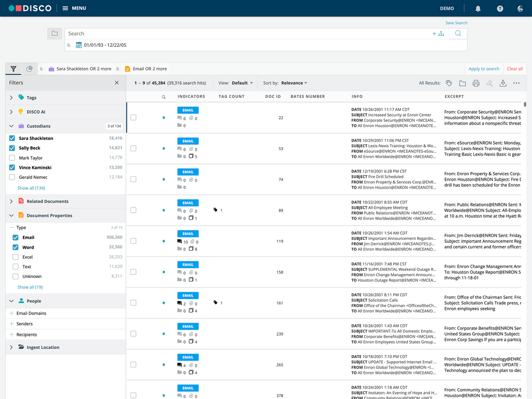The height and width of the screenshot is (399, 532).
Task: Open the main MENU
Action: point(74,8)
